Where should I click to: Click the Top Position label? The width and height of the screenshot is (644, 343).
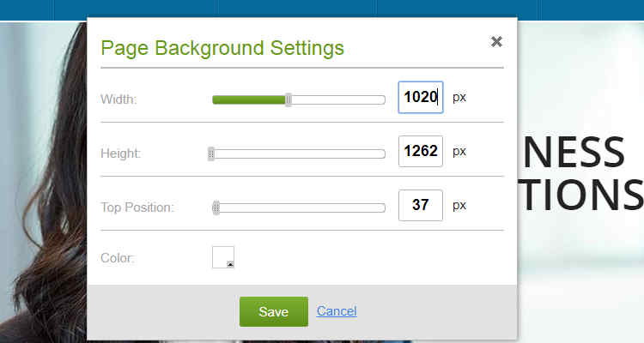[x=137, y=208]
